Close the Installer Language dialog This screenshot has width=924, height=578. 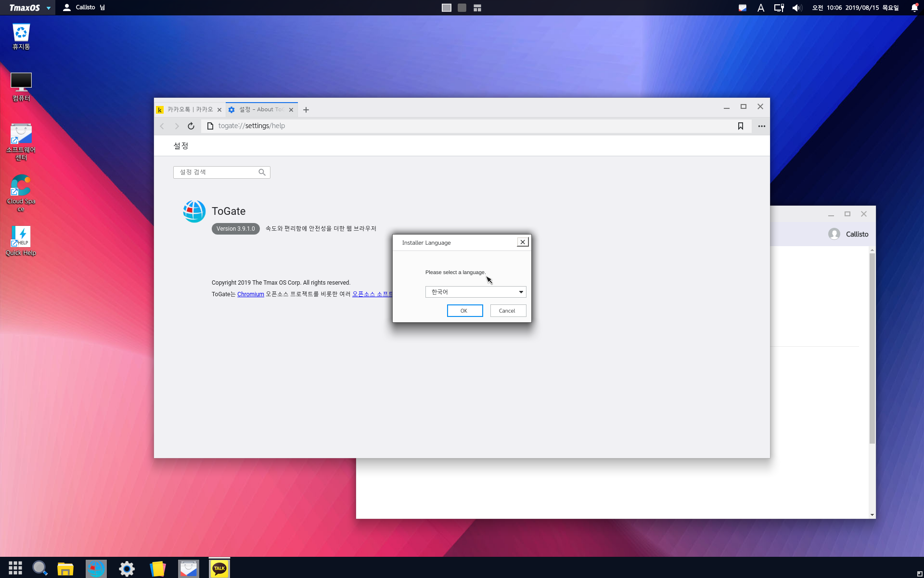(x=523, y=242)
